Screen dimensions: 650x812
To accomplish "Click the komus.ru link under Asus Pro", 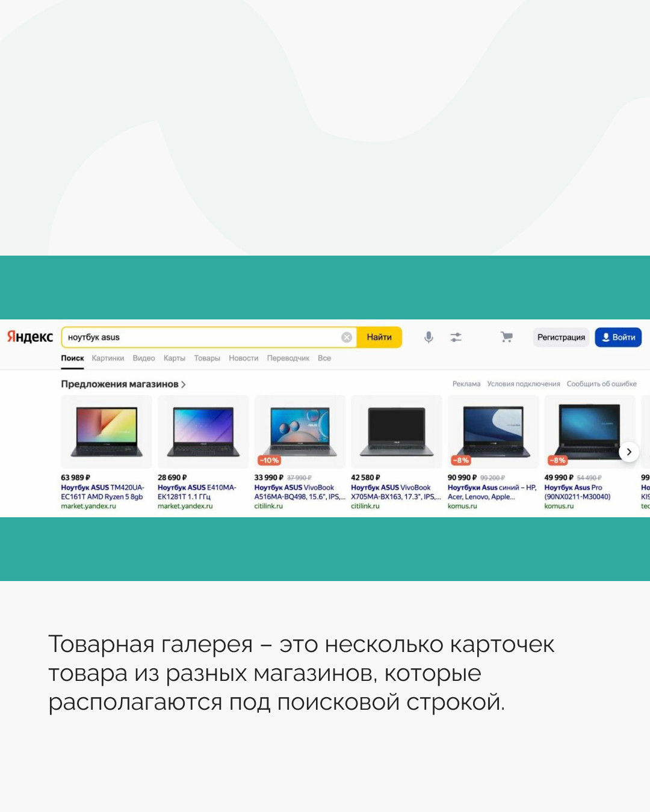I will 559,506.
